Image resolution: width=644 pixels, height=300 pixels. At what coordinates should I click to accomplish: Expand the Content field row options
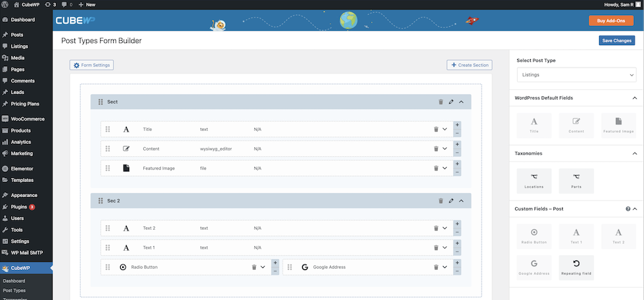pos(445,149)
